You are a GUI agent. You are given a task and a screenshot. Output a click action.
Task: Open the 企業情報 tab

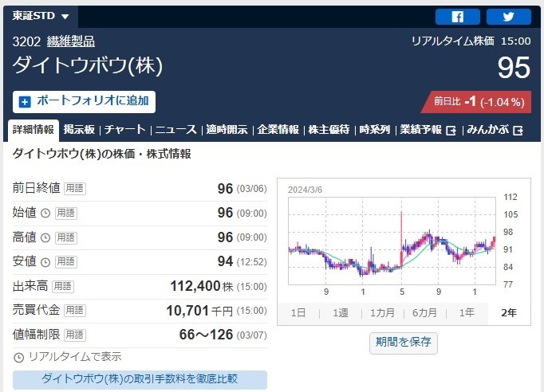point(278,130)
